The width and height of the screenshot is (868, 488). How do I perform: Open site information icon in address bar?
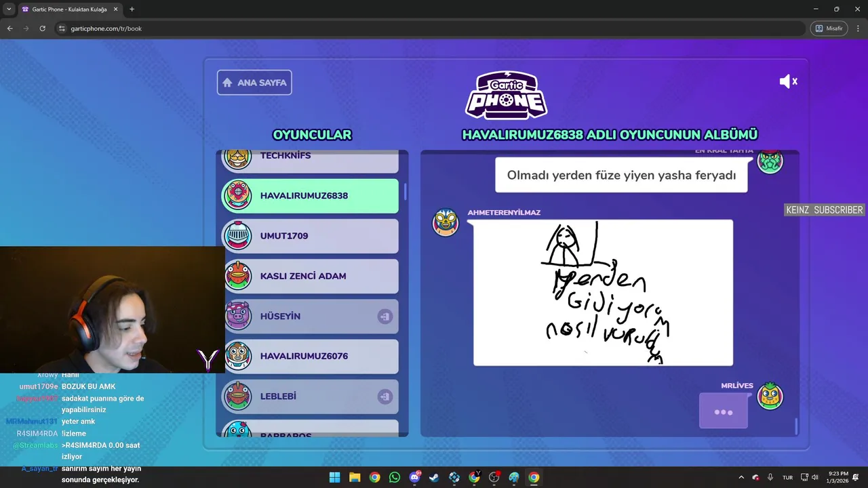click(62, 28)
